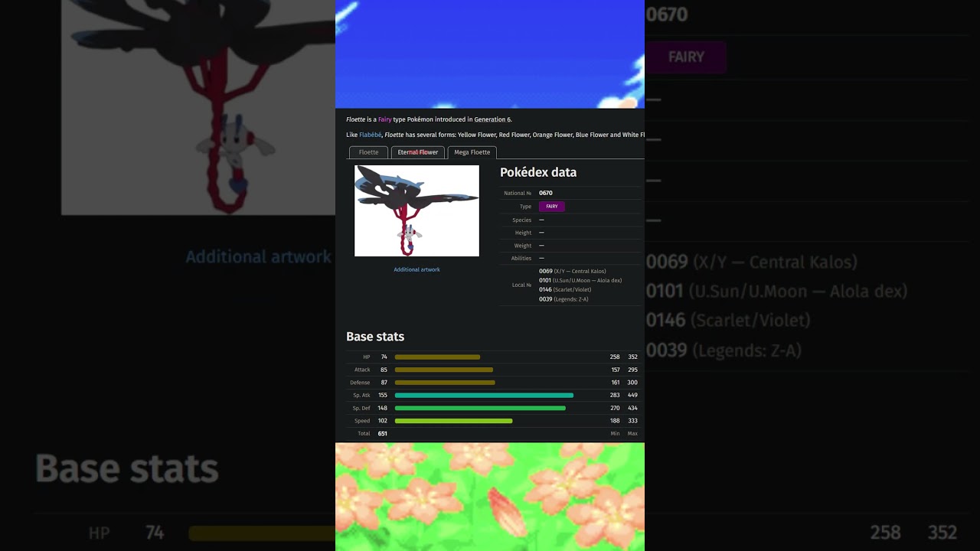Click the large blurred 0069 X/Y Central Kalos text
Viewport: 980px width, 551px height.
click(x=752, y=262)
